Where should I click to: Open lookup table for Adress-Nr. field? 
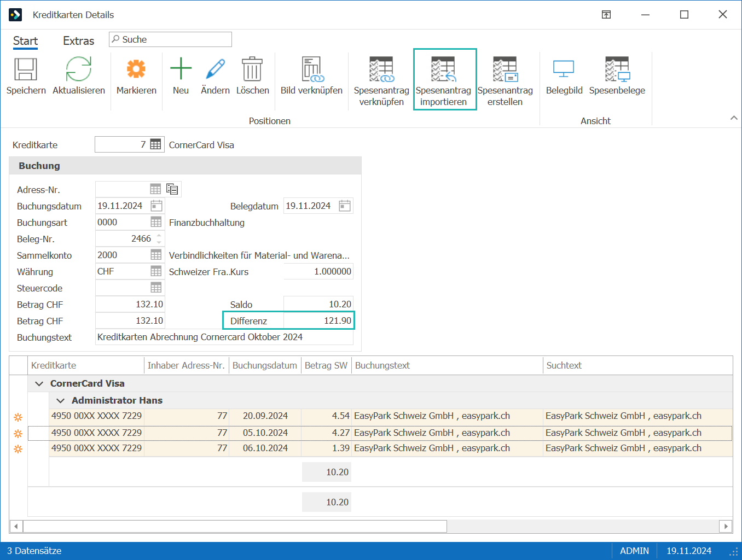pos(156,189)
